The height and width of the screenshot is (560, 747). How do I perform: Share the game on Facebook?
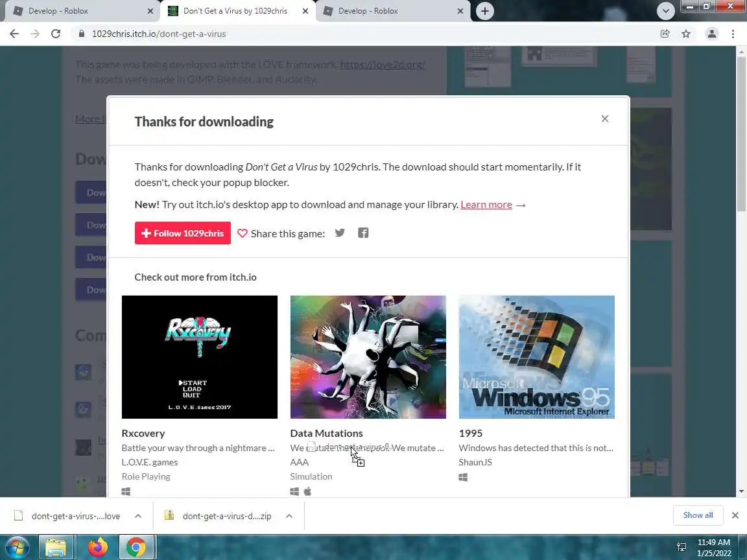(x=363, y=233)
